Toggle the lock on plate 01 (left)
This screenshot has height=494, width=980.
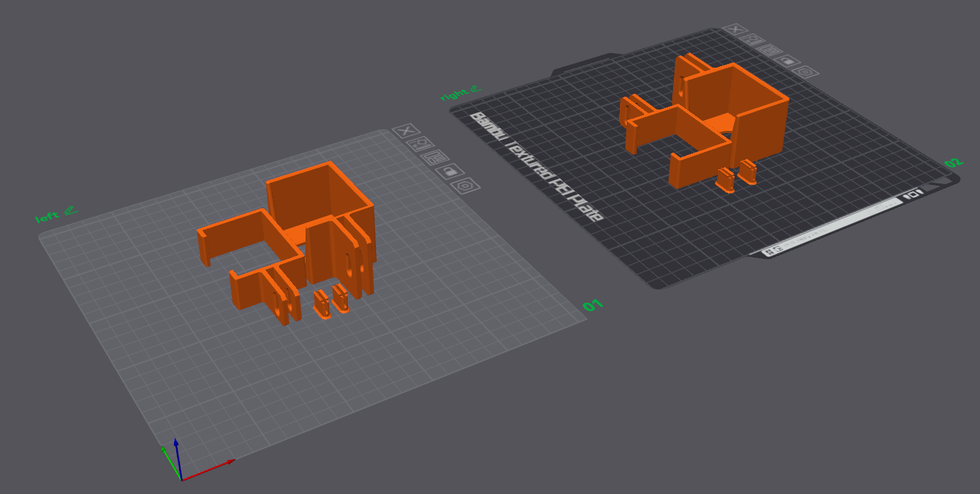pyautogui.click(x=451, y=171)
